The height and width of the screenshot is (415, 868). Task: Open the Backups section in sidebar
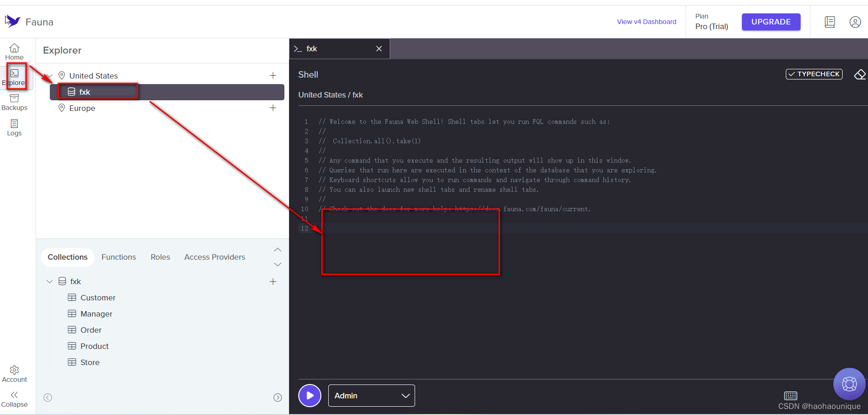point(14,103)
